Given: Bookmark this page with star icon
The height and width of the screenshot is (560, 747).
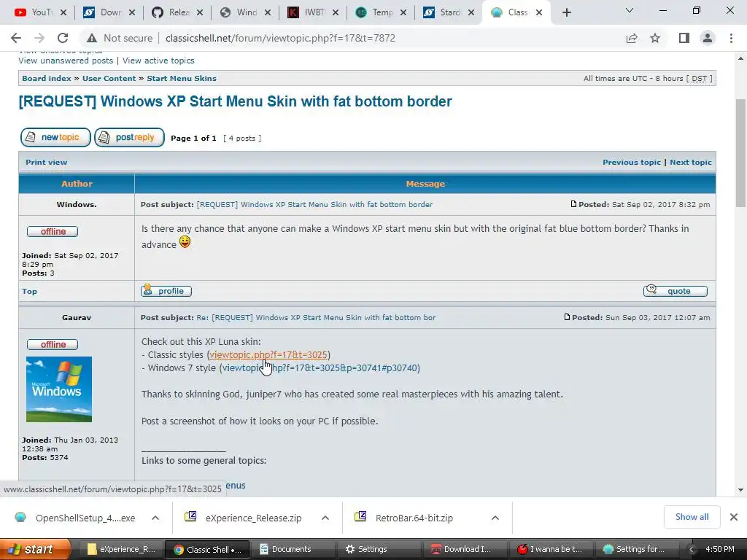Looking at the screenshot, I should coord(655,38).
